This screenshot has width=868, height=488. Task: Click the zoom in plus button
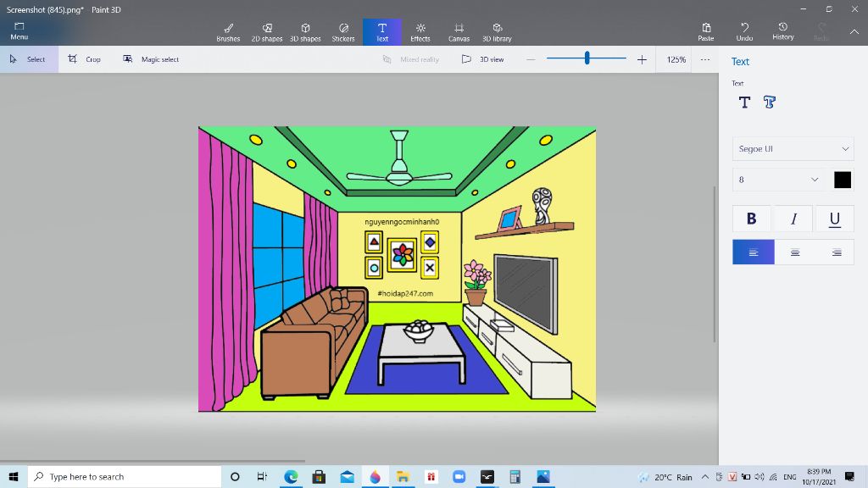[642, 59]
